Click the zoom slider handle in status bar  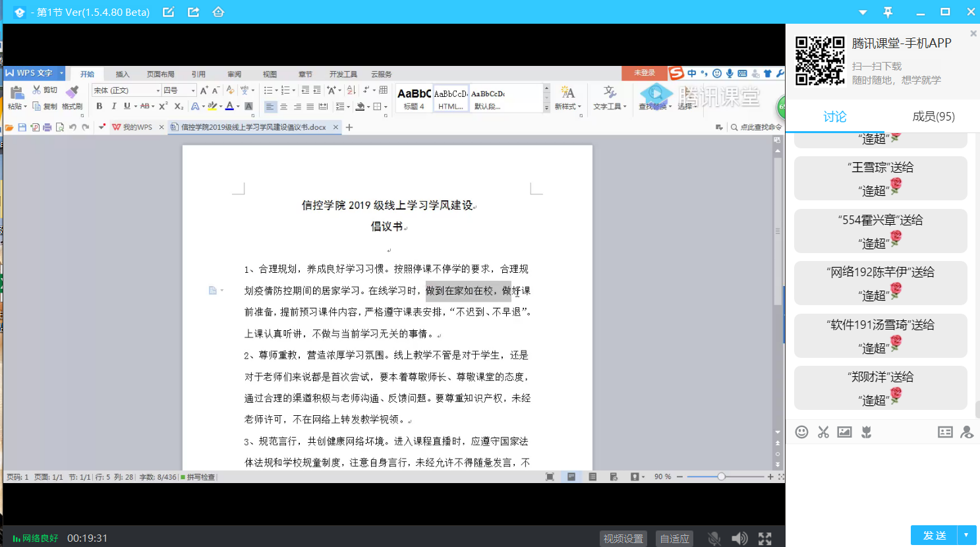721,476
